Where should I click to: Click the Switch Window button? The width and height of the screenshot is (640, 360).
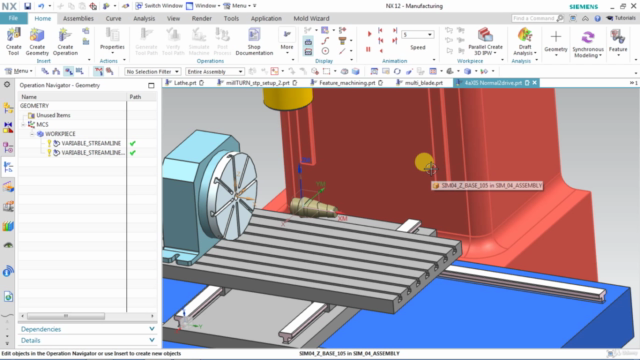pyautogui.click(x=159, y=6)
